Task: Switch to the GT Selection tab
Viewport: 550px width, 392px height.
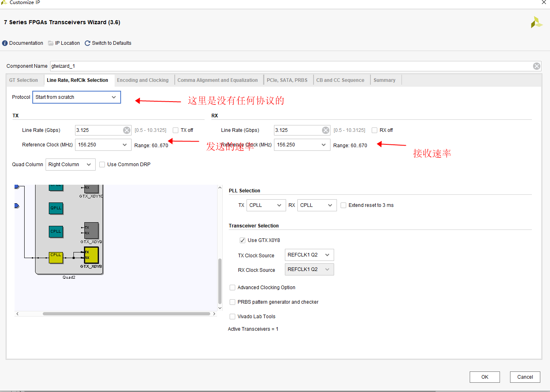Action: pyautogui.click(x=23, y=80)
